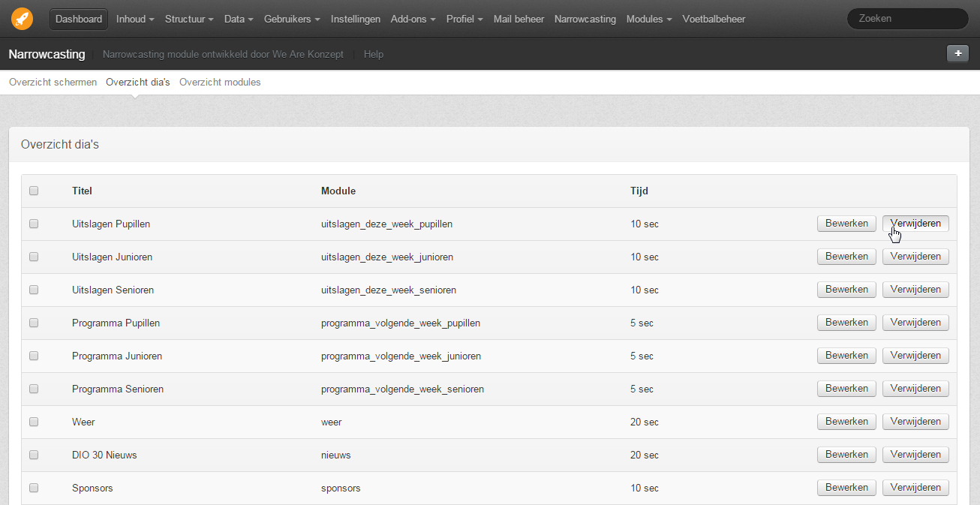The width and height of the screenshot is (980, 505).
Task: Go to the Dashboard
Action: click(x=79, y=19)
